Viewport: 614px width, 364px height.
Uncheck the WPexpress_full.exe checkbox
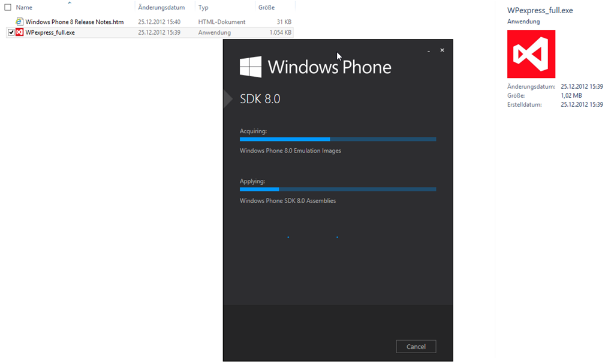click(11, 32)
